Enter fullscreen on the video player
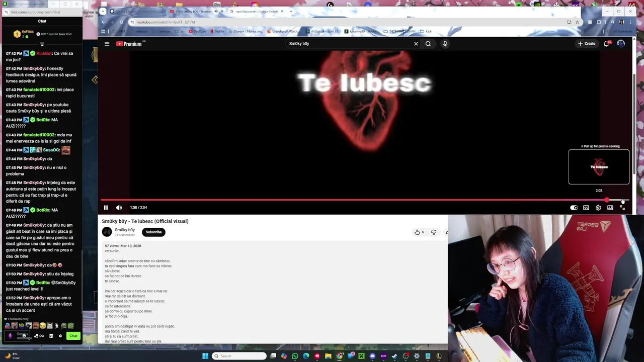This screenshot has height=362, width=644. 622,208
